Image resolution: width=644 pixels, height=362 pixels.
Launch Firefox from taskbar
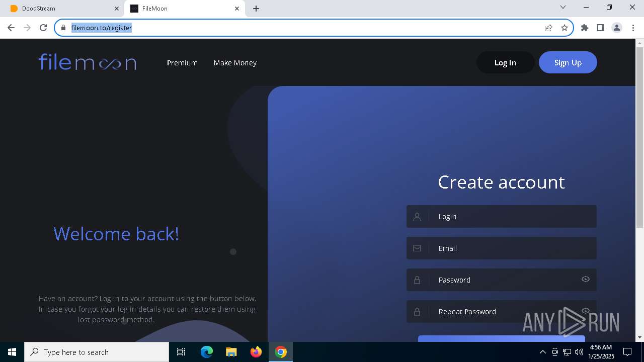(x=256, y=352)
